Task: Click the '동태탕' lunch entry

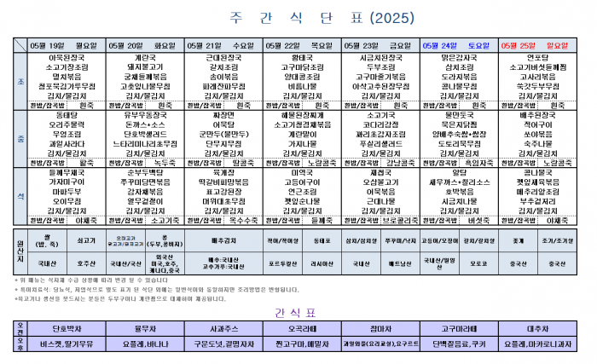Action: pyautogui.click(x=67, y=115)
